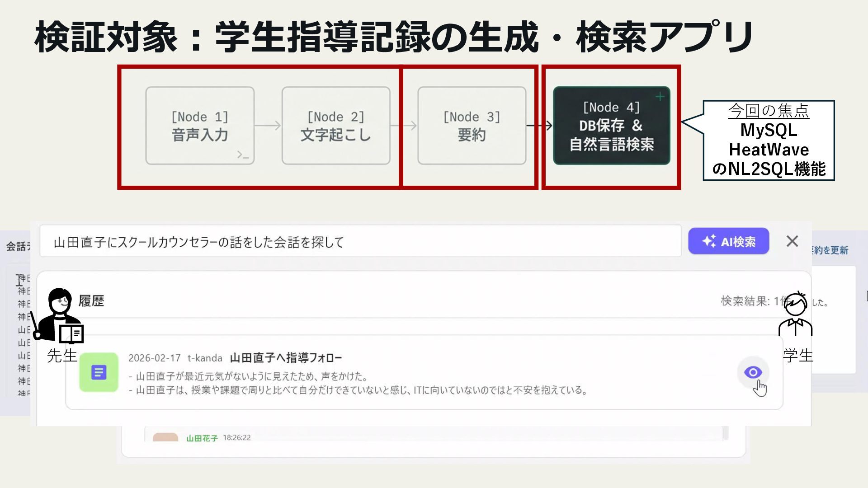Click the eye view icon on result
This screenshot has height=488, width=868.
click(753, 372)
